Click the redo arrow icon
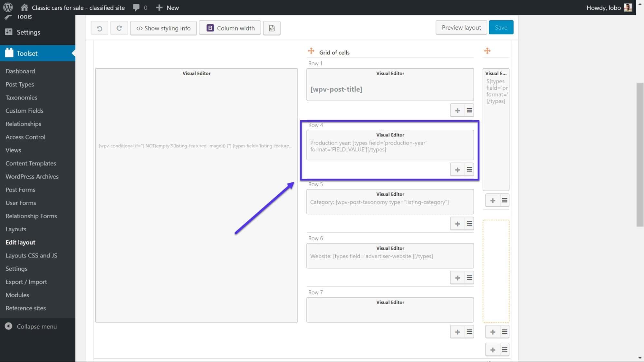The image size is (644, 362). click(x=119, y=27)
